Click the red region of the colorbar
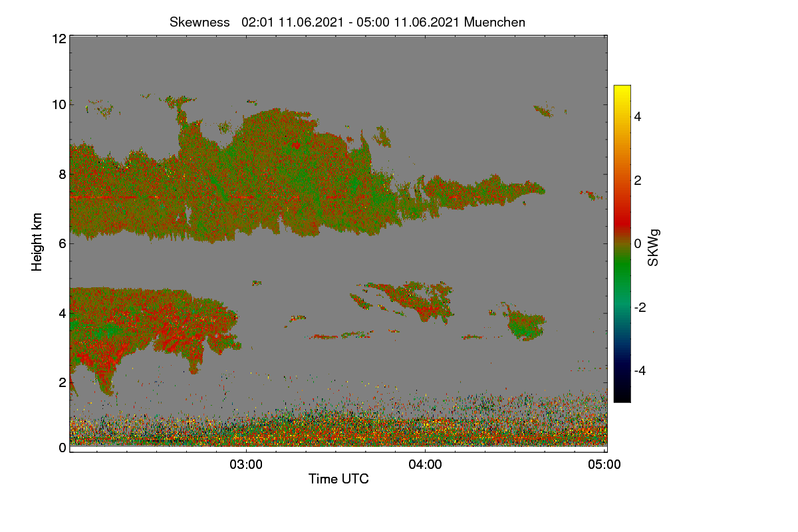 tap(622, 213)
